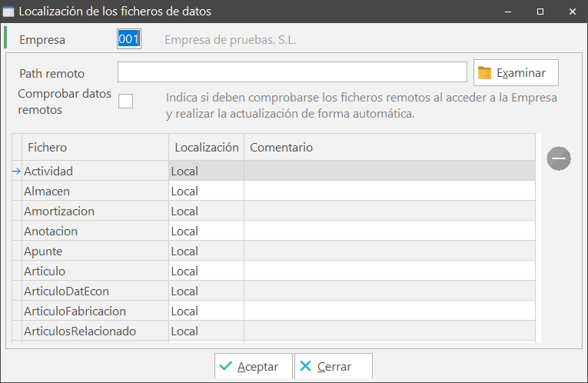Image resolution: width=588 pixels, height=383 pixels.
Task: Maximize the dialog window
Action: [x=540, y=12]
